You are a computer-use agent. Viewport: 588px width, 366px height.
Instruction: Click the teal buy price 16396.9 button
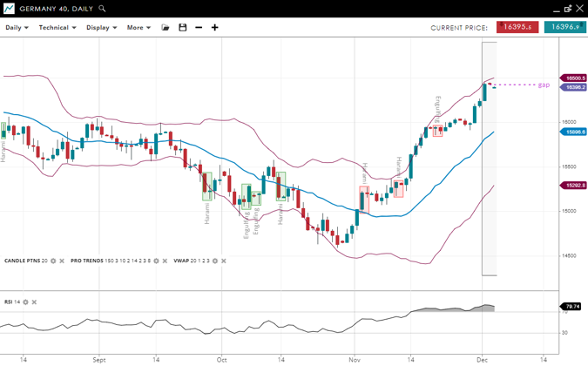click(564, 27)
